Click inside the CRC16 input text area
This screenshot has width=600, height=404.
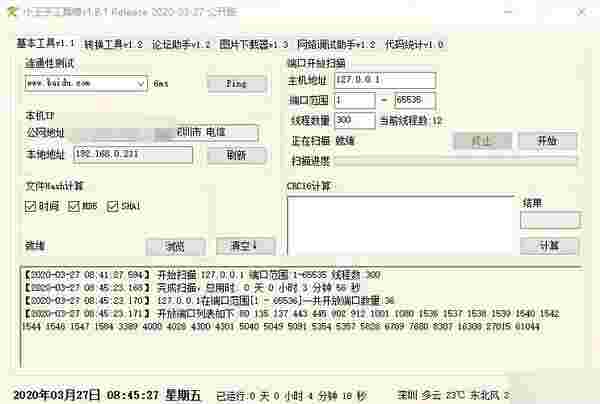(401, 225)
